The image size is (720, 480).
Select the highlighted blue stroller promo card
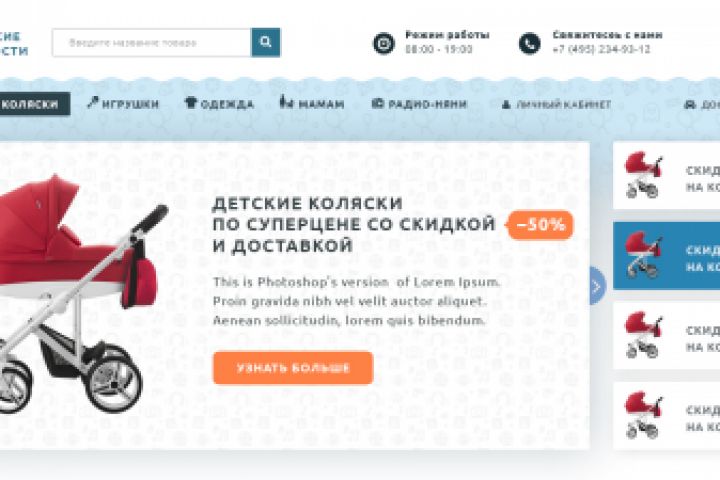[x=666, y=255]
